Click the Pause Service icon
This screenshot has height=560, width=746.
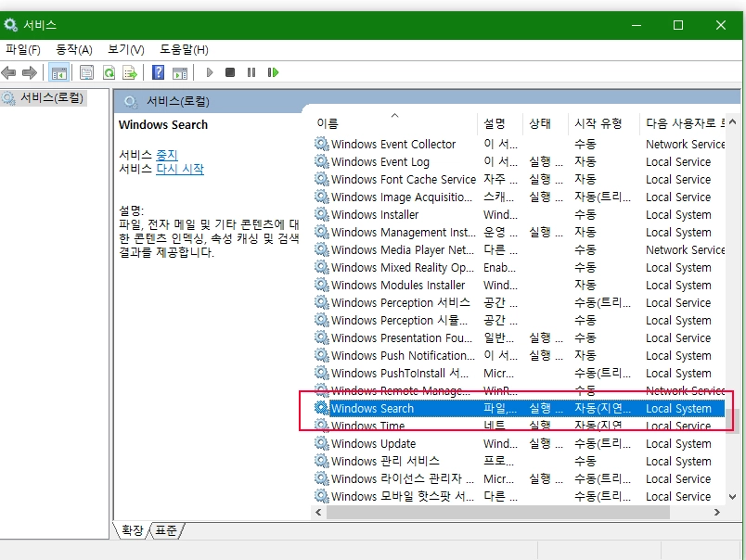[x=251, y=72]
